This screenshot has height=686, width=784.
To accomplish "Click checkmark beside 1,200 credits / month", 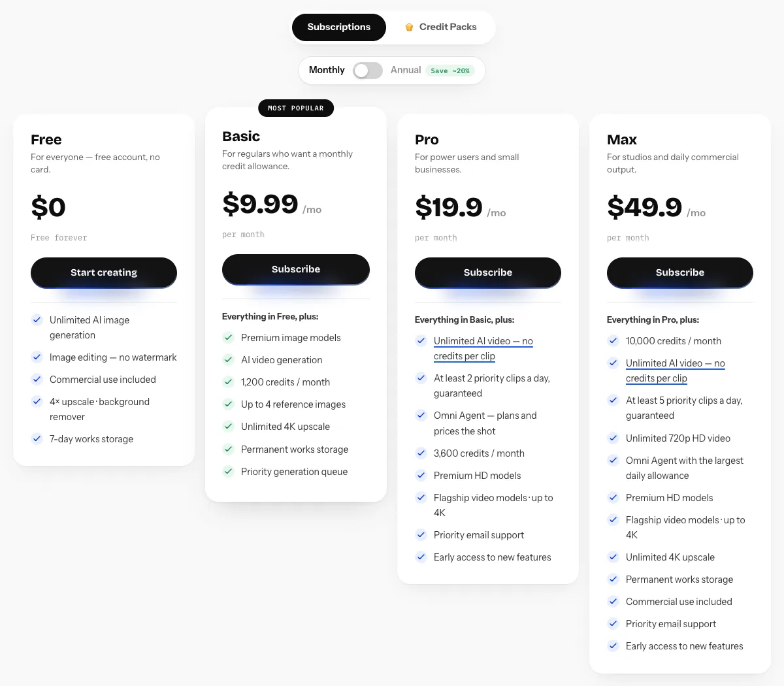I will (229, 382).
